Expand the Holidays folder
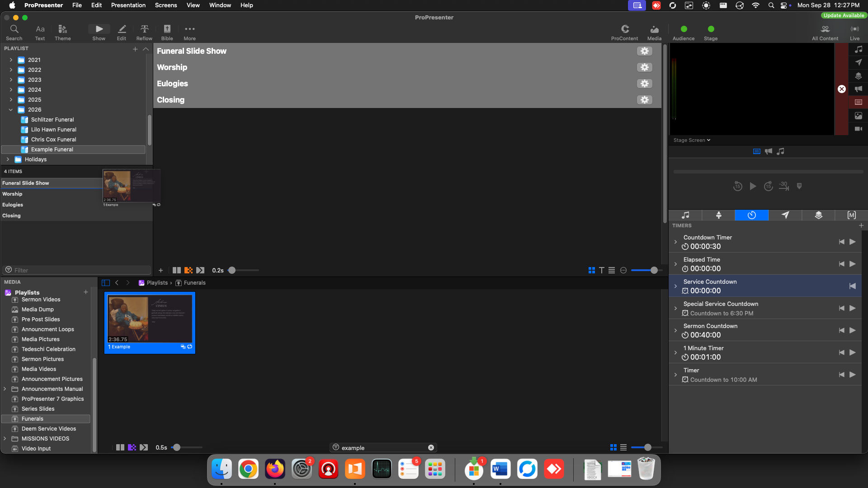The width and height of the screenshot is (868, 488). tap(8, 160)
